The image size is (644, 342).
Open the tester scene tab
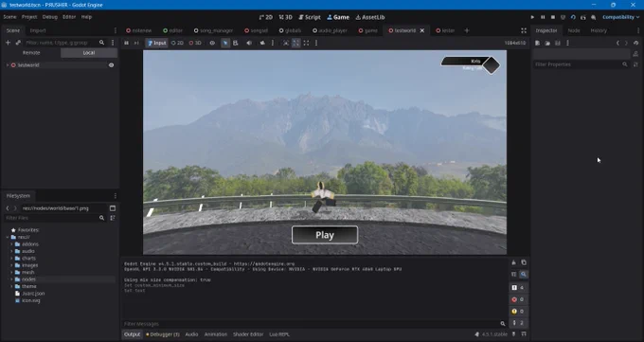445,30
